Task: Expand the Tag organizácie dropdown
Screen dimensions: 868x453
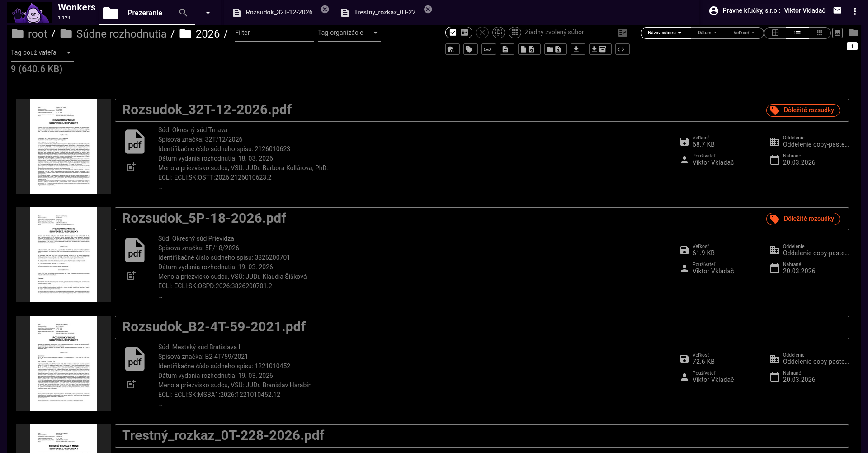Action: 349,33
